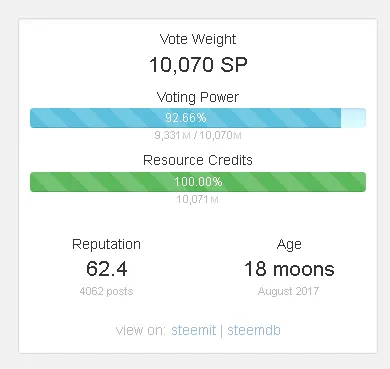Click the blue Voting Power progress bar
Screen dimensions: 390x369
tap(198, 118)
